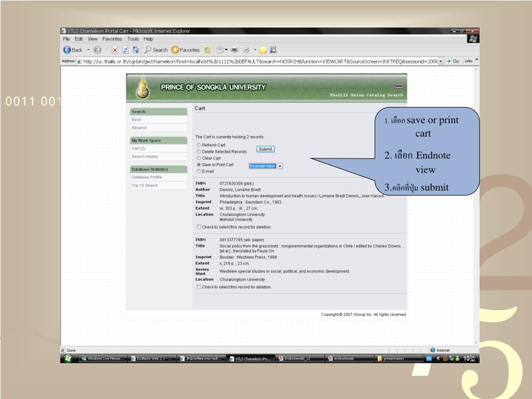The height and width of the screenshot is (399, 532).
Task: Click the Go button beside address bar
Action: (x=453, y=61)
